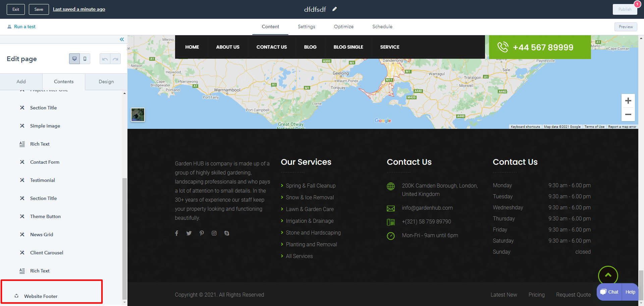Click the Preview button

pyautogui.click(x=626, y=27)
